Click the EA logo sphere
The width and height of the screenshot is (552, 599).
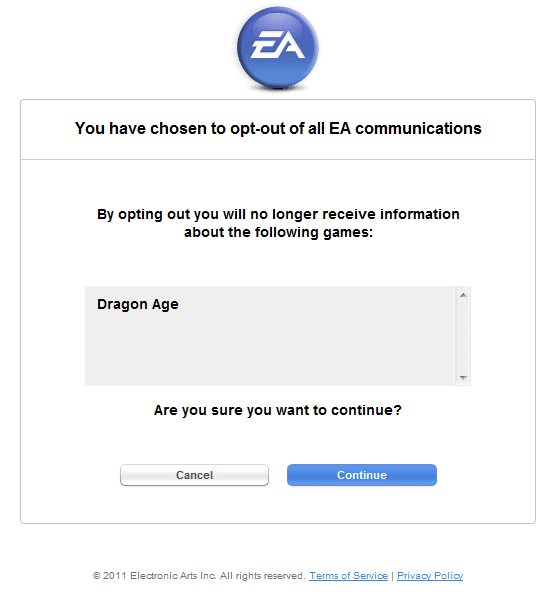point(278,48)
